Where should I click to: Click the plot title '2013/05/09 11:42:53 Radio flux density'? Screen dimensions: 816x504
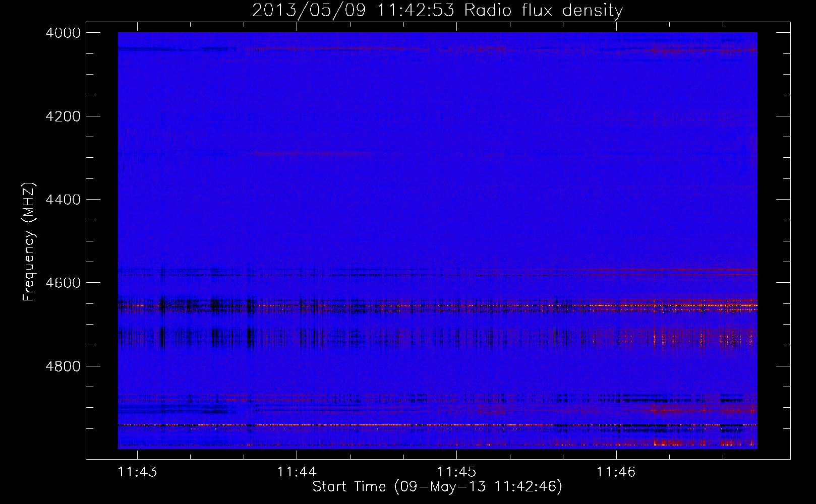(x=437, y=11)
